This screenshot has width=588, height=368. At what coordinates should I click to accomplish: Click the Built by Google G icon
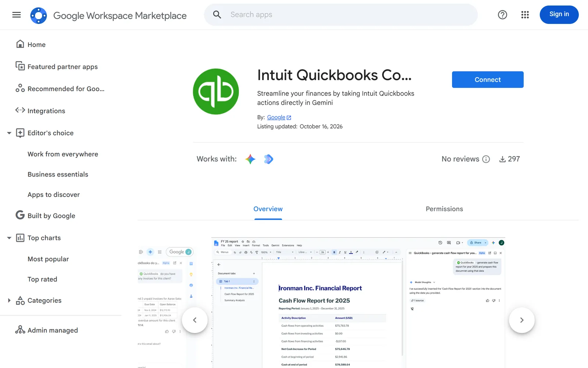click(20, 215)
